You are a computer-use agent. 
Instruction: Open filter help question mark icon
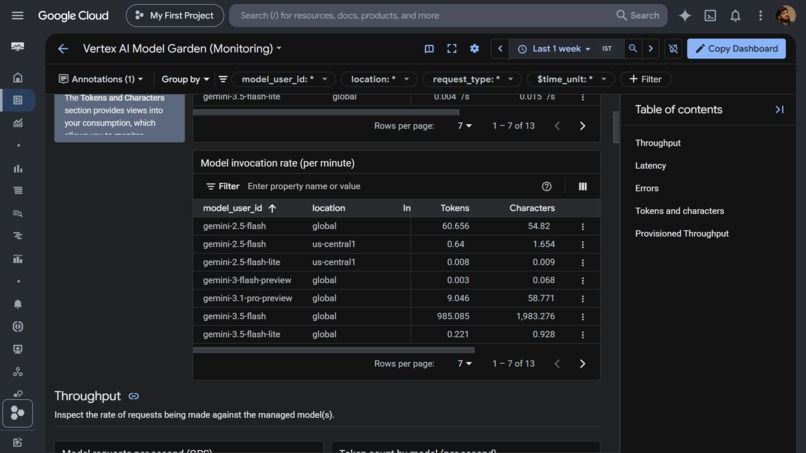tap(546, 187)
